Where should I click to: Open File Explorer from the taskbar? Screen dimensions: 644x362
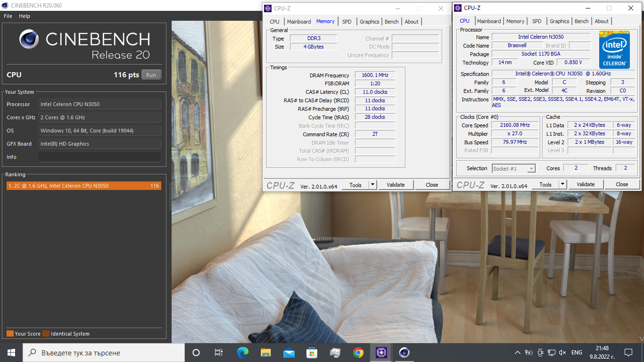[x=266, y=353]
